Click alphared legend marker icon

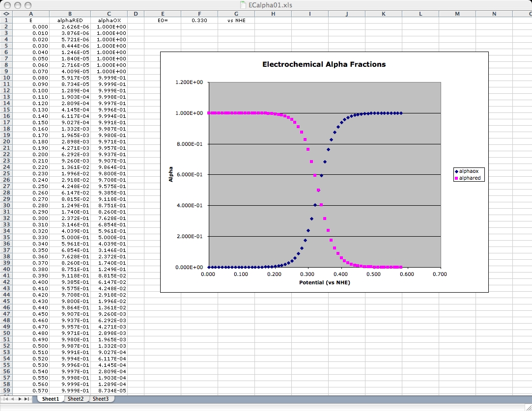click(457, 178)
